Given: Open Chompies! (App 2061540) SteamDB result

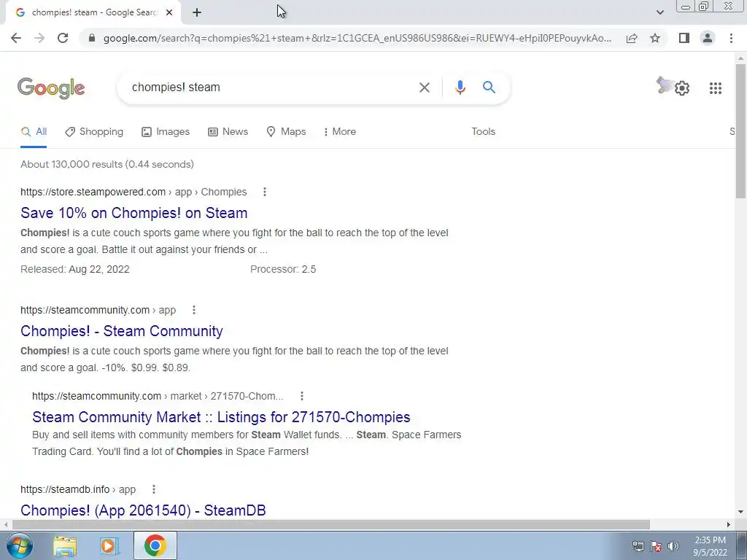Looking at the screenshot, I should (x=143, y=510).
